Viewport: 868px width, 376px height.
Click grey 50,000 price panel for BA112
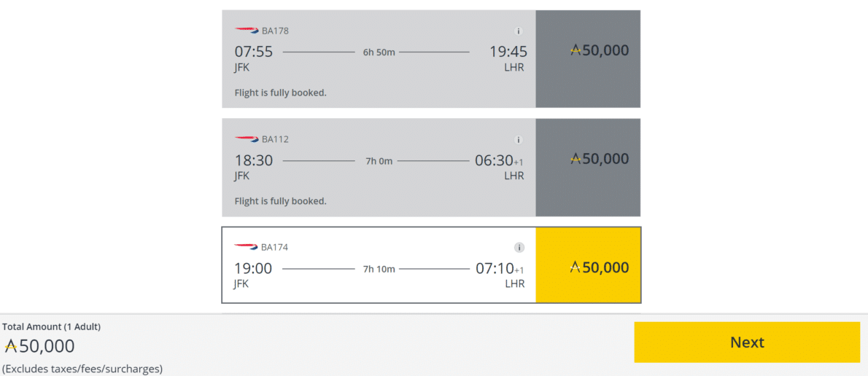point(588,167)
